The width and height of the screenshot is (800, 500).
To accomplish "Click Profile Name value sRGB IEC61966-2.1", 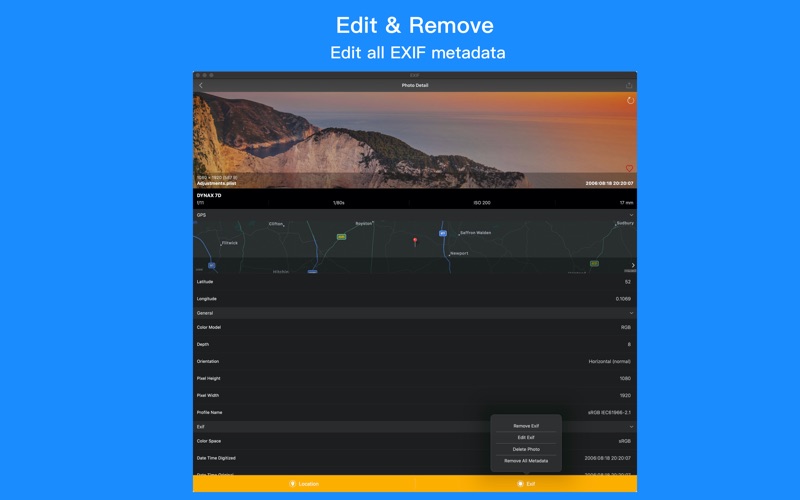I will (609, 413).
